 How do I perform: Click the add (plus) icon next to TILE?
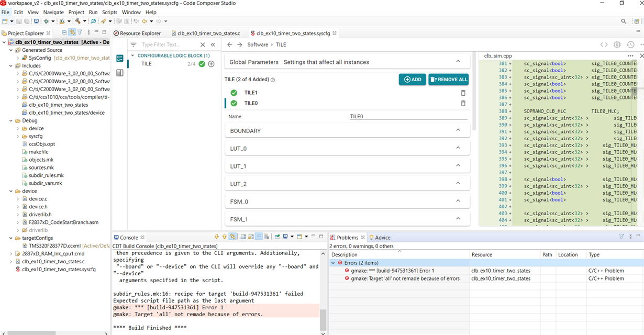tap(212, 64)
